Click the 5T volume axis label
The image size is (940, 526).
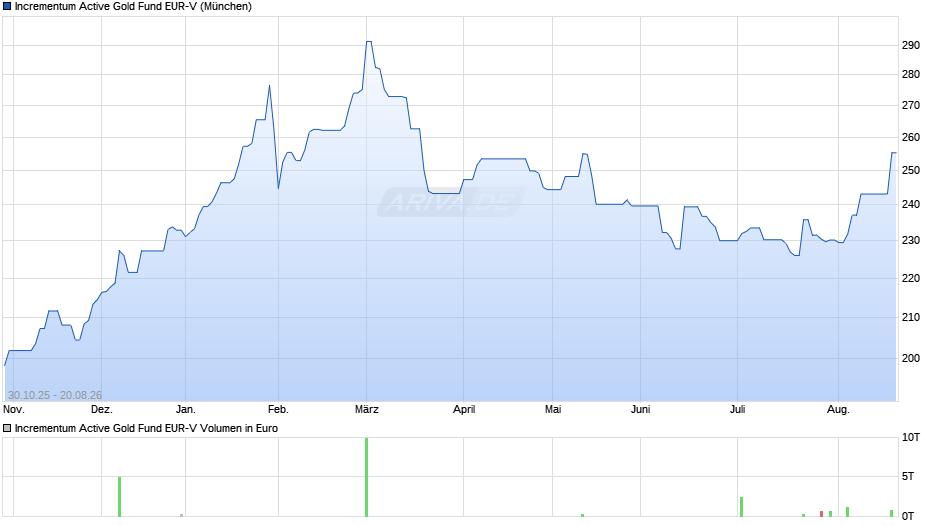click(x=908, y=477)
